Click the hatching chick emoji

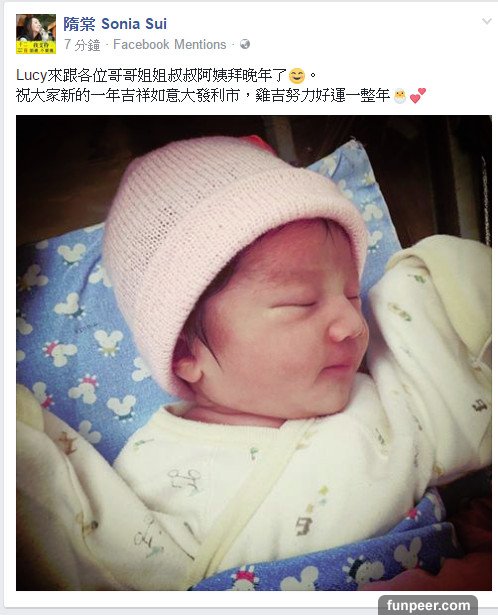[400, 96]
